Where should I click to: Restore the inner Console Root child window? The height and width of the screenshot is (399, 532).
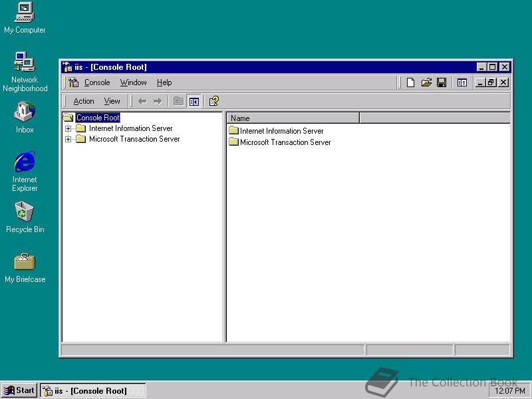pyautogui.click(x=491, y=82)
